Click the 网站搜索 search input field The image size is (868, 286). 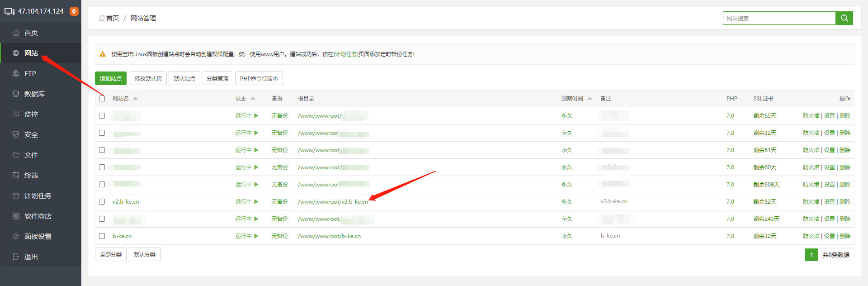click(778, 18)
